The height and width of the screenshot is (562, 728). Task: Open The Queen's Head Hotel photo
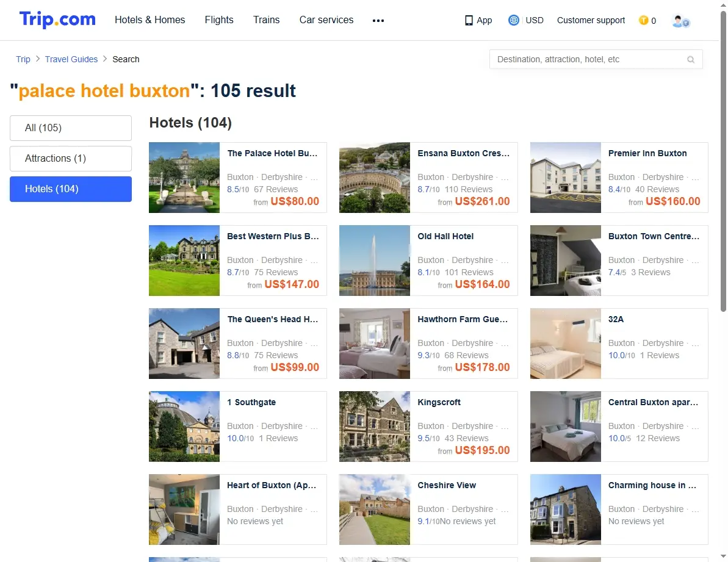coord(184,344)
